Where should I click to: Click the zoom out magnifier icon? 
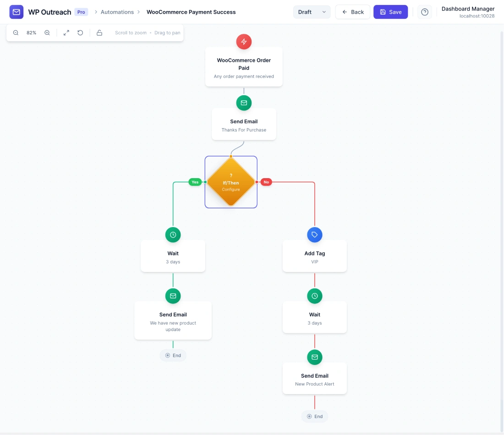pyautogui.click(x=16, y=33)
